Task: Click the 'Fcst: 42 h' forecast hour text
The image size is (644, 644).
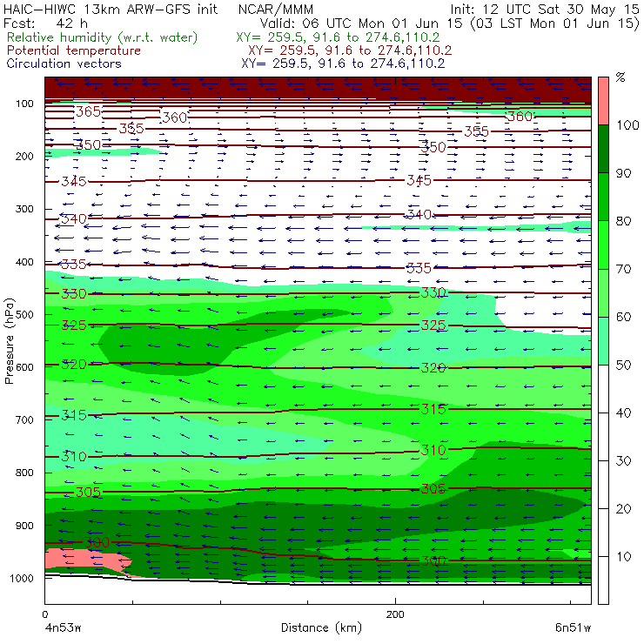Action: pos(45,23)
